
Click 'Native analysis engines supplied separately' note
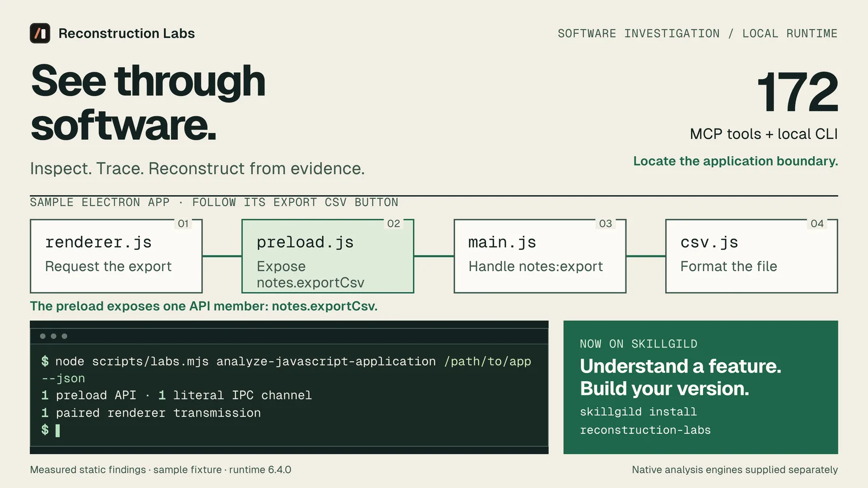coord(735,470)
